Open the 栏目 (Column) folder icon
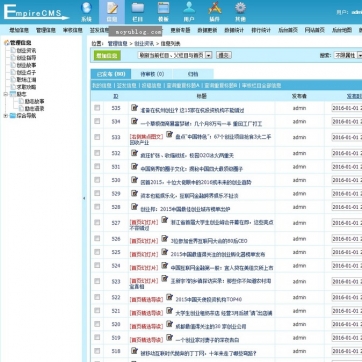Image resolution: width=362 pixels, height=362 pixels. [138, 8]
